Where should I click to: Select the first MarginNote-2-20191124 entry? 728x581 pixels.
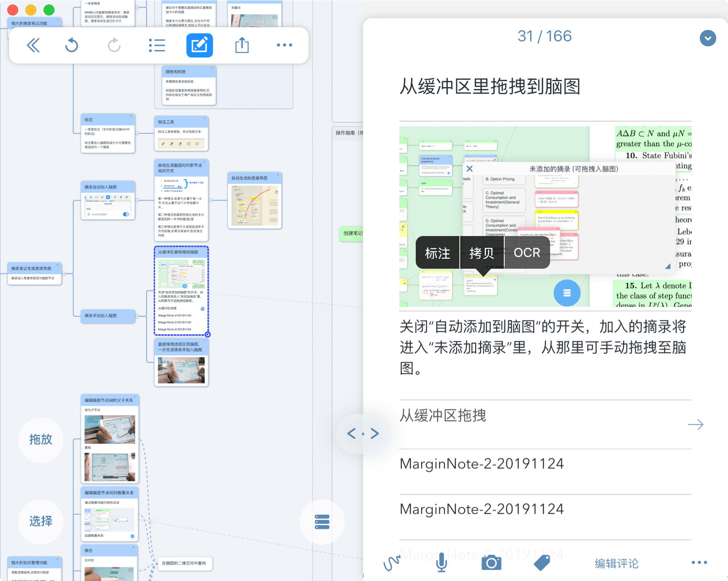(481, 463)
